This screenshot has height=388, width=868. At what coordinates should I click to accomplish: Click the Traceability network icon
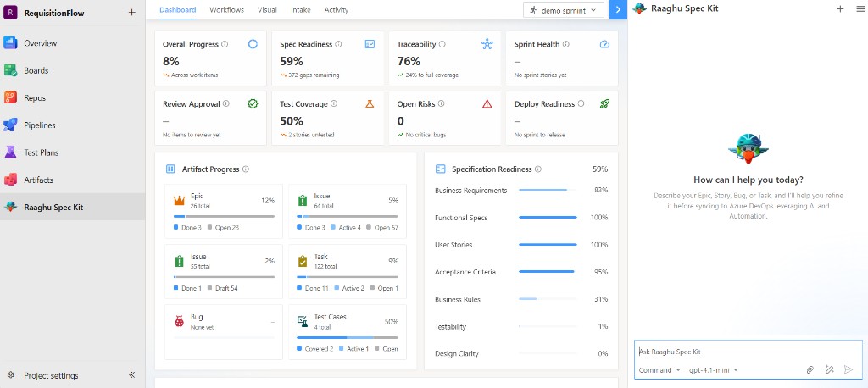487,44
